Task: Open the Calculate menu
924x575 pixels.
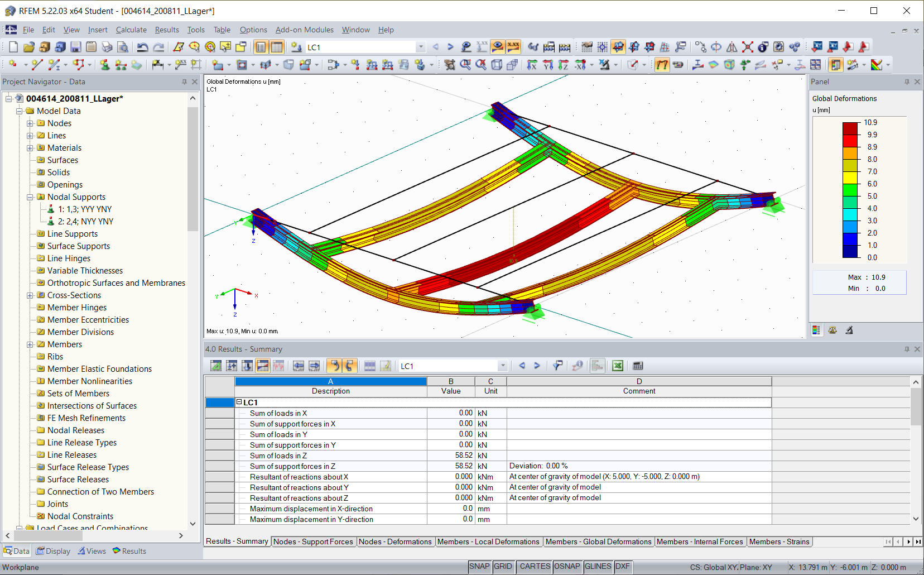Action: 131,30
